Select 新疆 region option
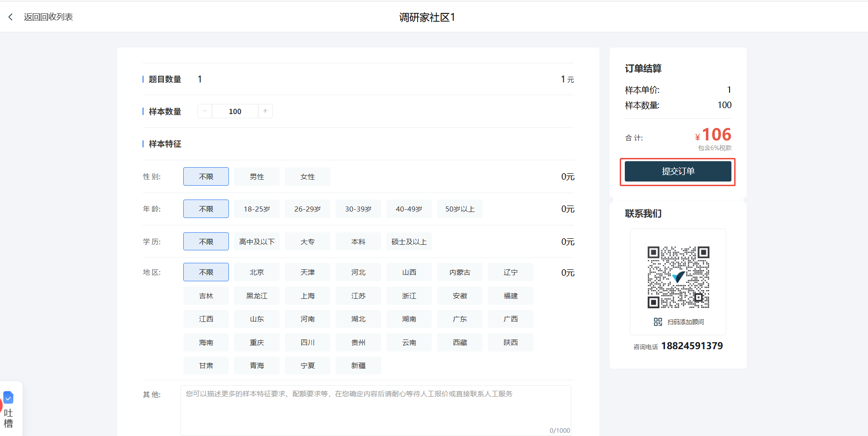 (x=358, y=366)
